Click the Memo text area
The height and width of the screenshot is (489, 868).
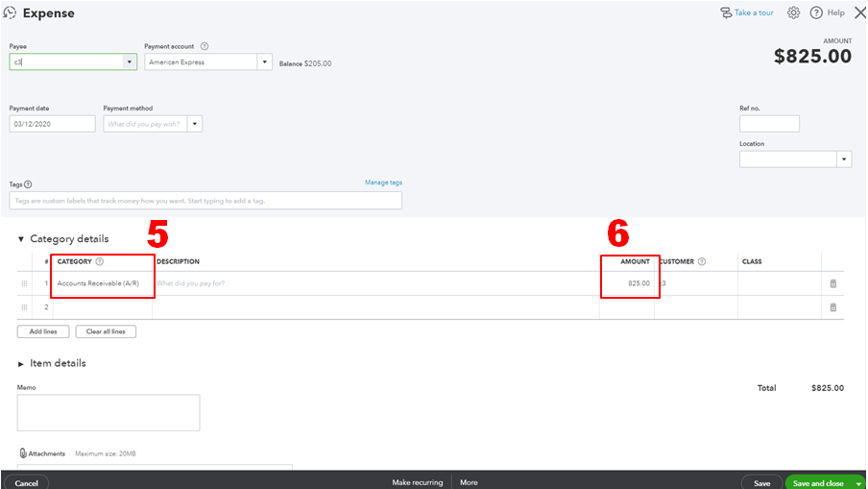[108, 412]
